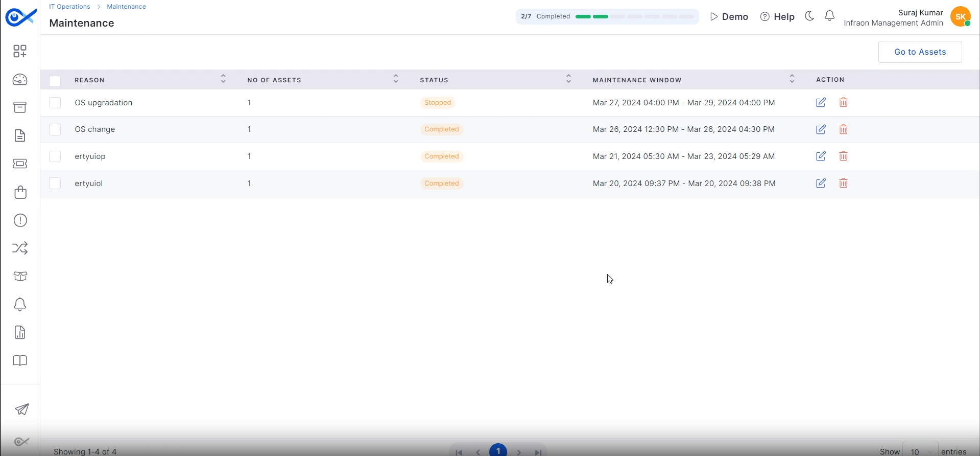
Task: Click the Go to Assets button
Action: [920, 52]
